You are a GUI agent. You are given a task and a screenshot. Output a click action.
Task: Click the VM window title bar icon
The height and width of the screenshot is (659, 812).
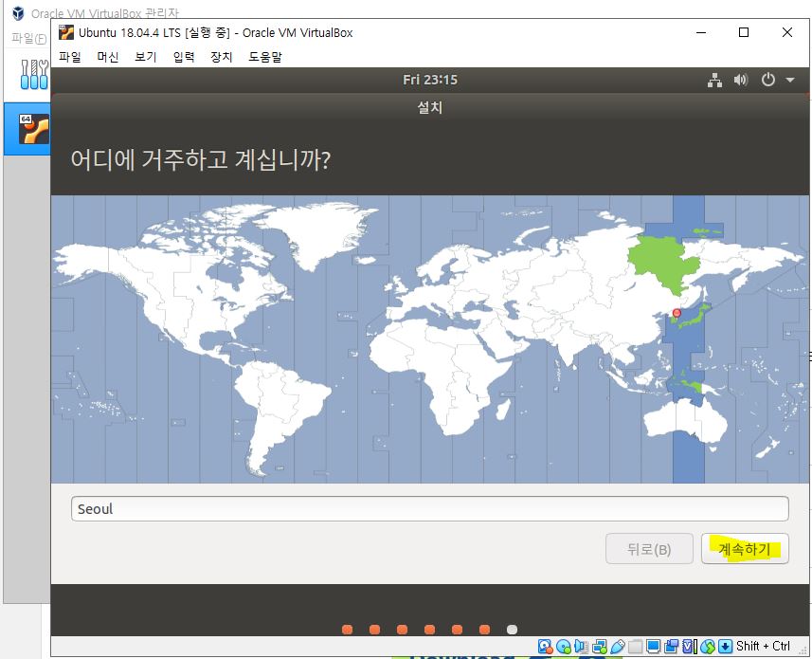tap(65, 32)
